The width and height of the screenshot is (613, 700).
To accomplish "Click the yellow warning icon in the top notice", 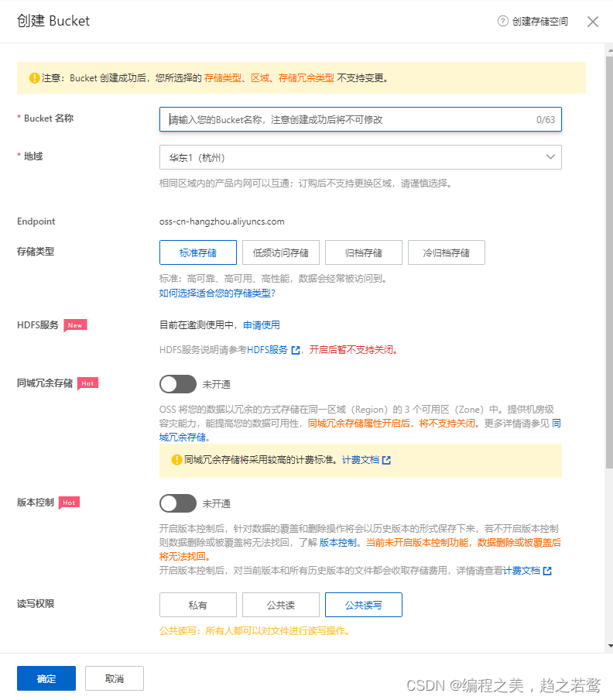I will pyautogui.click(x=34, y=77).
